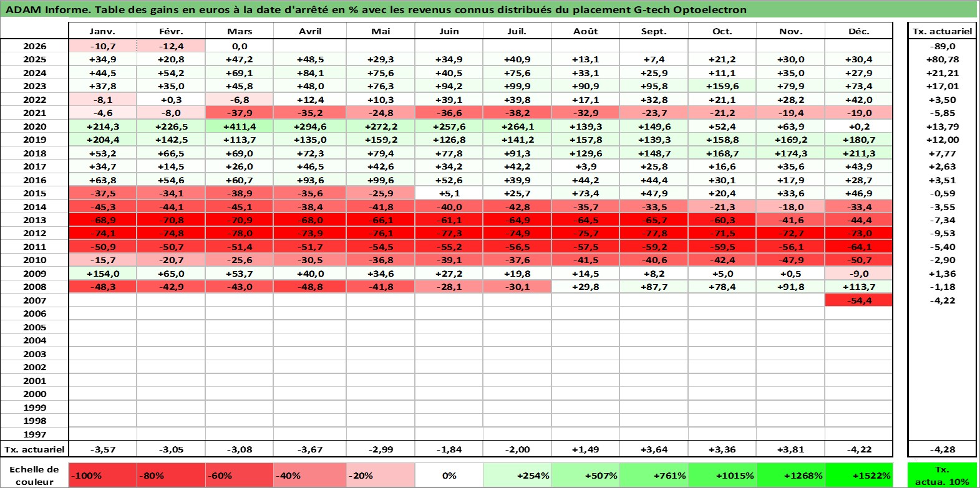Click the '+3,81' actuarial rate under November
This screenshot has width=980, height=488.
790,449
